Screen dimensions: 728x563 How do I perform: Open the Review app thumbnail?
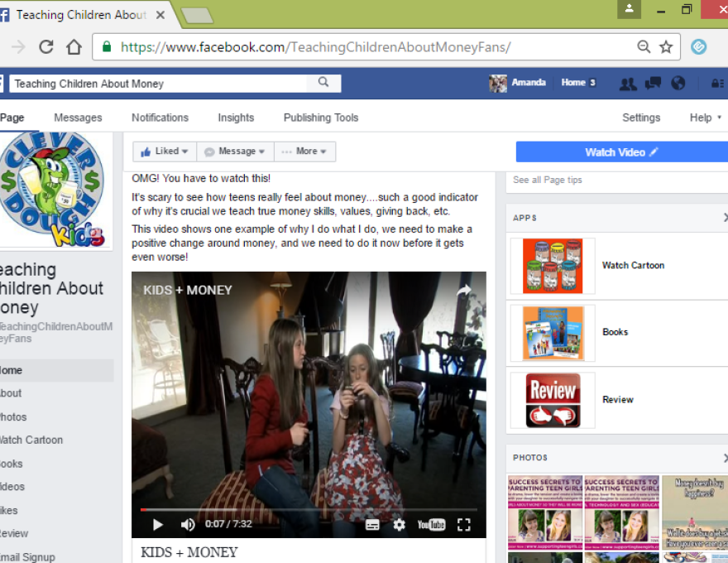tap(553, 400)
